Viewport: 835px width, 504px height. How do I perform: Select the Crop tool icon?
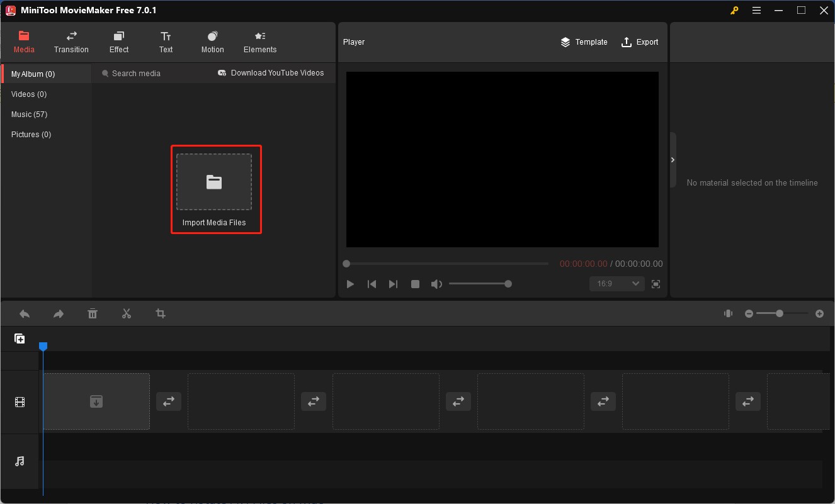point(161,313)
